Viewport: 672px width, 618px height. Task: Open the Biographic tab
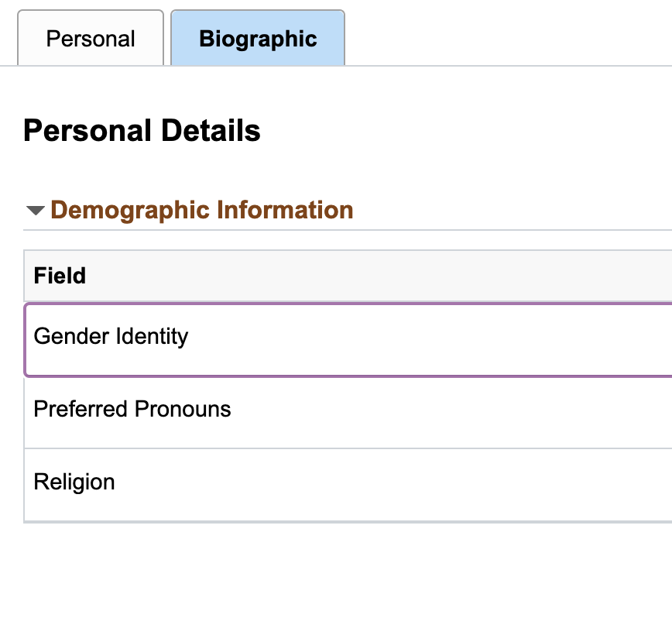click(257, 37)
